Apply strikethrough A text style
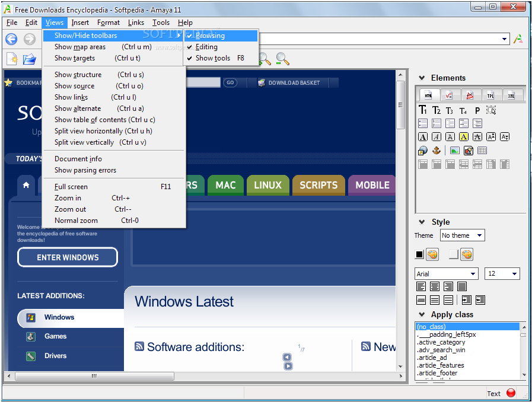The image size is (532, 402). click(x=477, y=137)
